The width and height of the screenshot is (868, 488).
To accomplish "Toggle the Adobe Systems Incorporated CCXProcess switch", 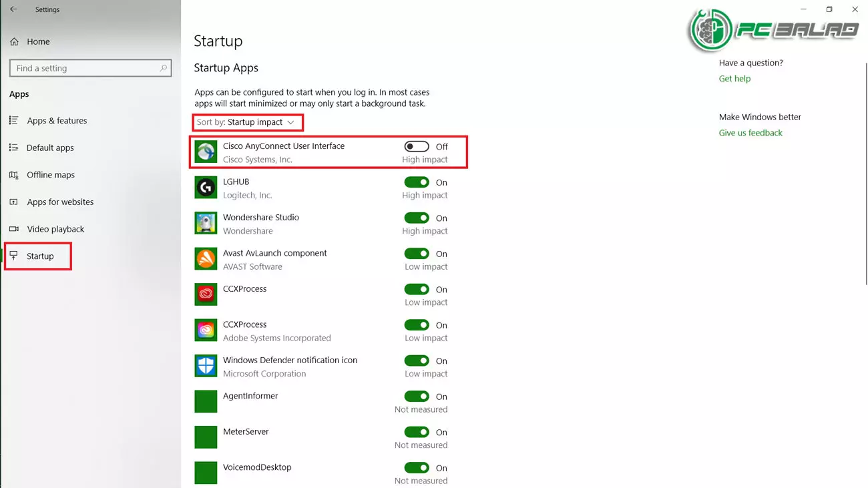I will pyautogui.click(x=417, y=325).
